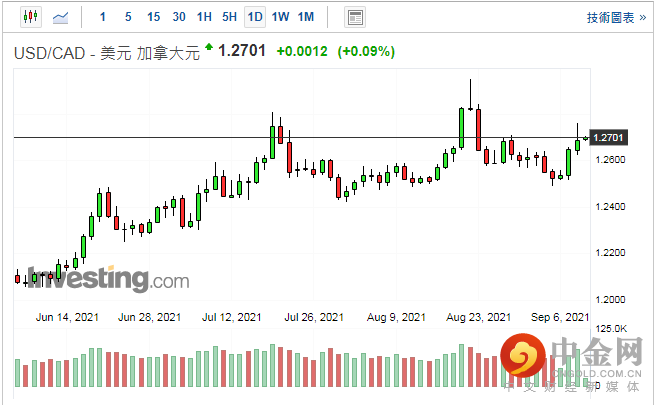Select the 30 minute timeframe
657x405 pixels.
[179, 17]
